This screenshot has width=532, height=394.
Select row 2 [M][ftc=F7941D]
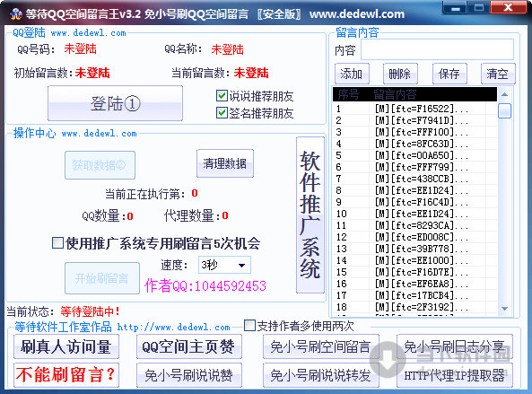pyautogui.click(x=414, y=120)
